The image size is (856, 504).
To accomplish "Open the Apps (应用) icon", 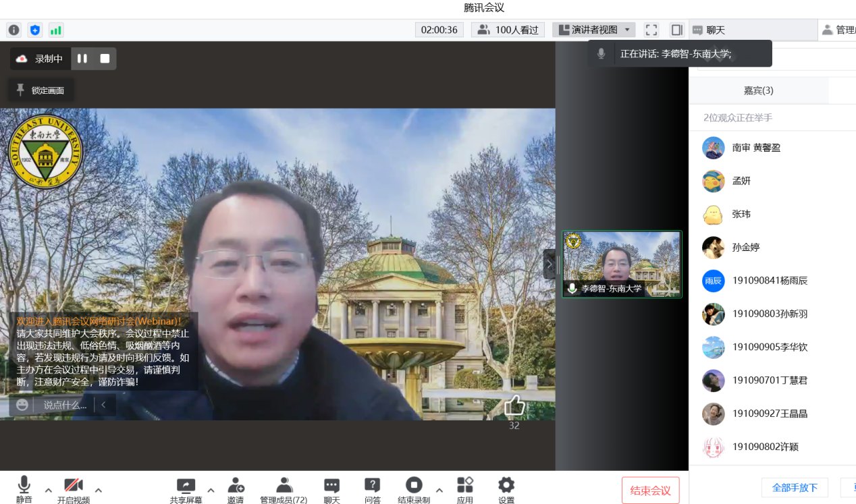I will (x=464, y=490).
